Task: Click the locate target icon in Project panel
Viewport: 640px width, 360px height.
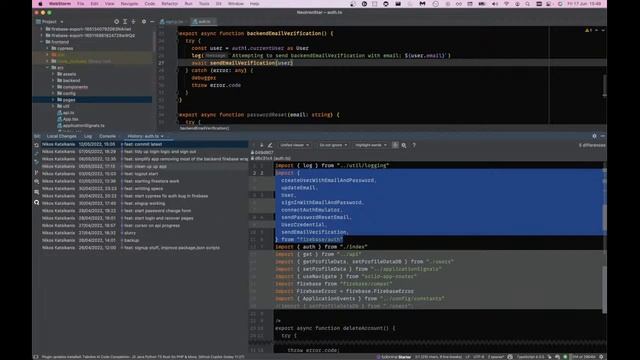Action: coord(116,22)
